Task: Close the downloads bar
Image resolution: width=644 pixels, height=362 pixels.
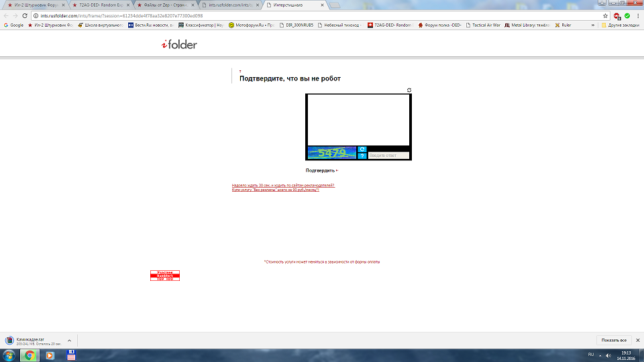Action: pyautogui.click(x=638, y=341)
